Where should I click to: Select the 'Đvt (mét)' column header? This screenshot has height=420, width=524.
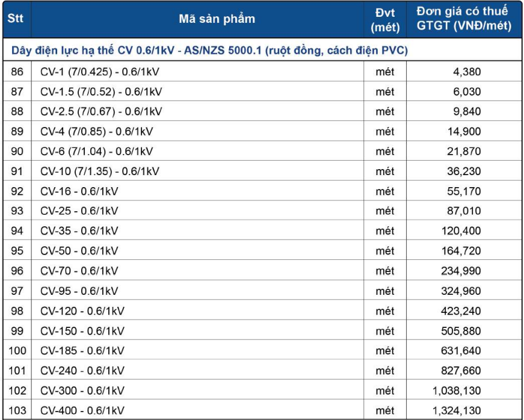point(385,19)
